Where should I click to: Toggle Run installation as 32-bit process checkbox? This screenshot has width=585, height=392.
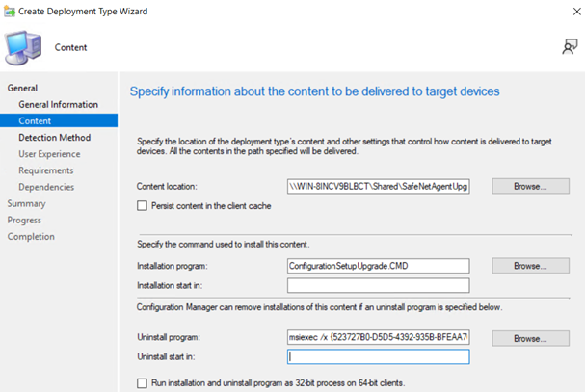click(x=143, y=383)
